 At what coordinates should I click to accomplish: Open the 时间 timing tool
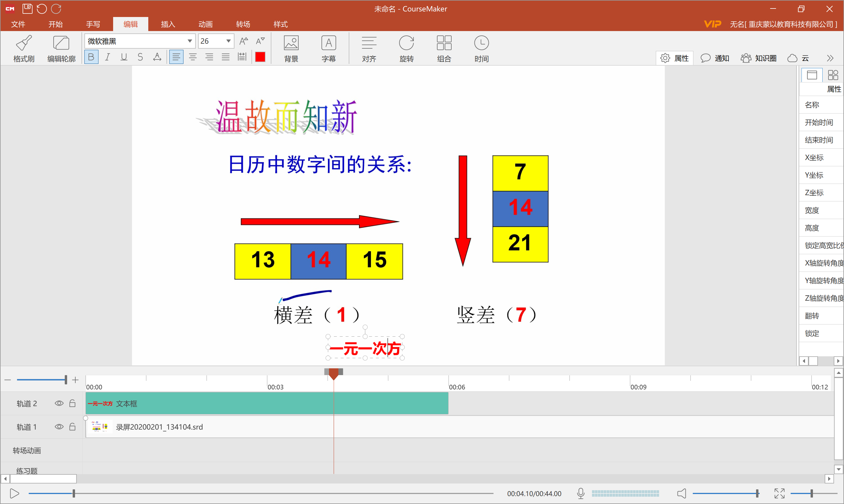point(481,47)
